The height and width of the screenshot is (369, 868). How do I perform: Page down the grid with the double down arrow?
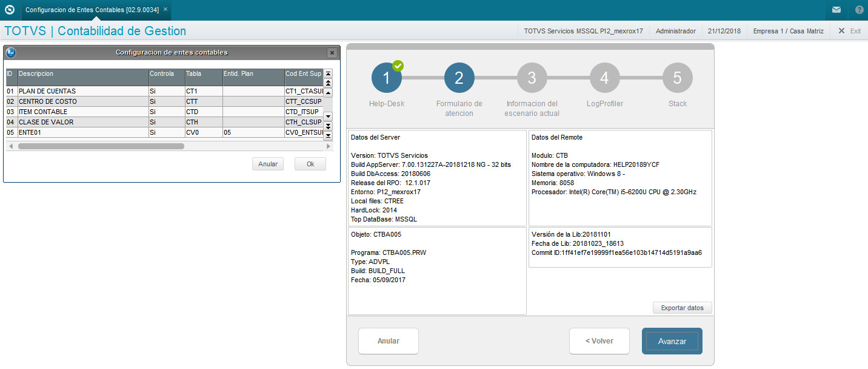[329, 126]
